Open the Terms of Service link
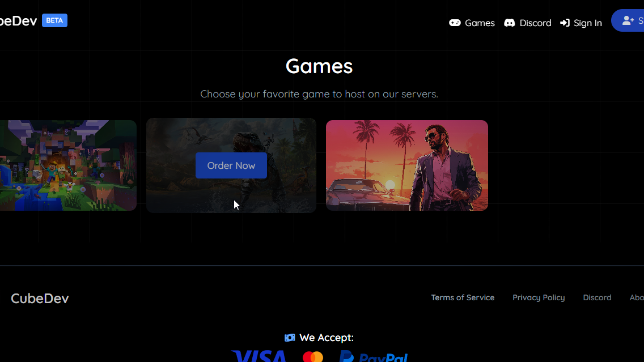This screenshot has height=362, width=644. point(463,297)
